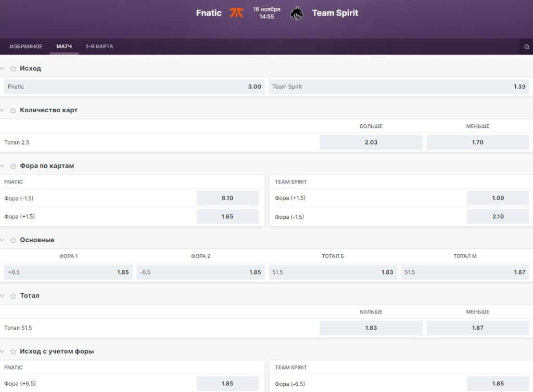The image size is (533, 392).
Task: Collapse the Фора по картам chevron
Action: [3, 166]
